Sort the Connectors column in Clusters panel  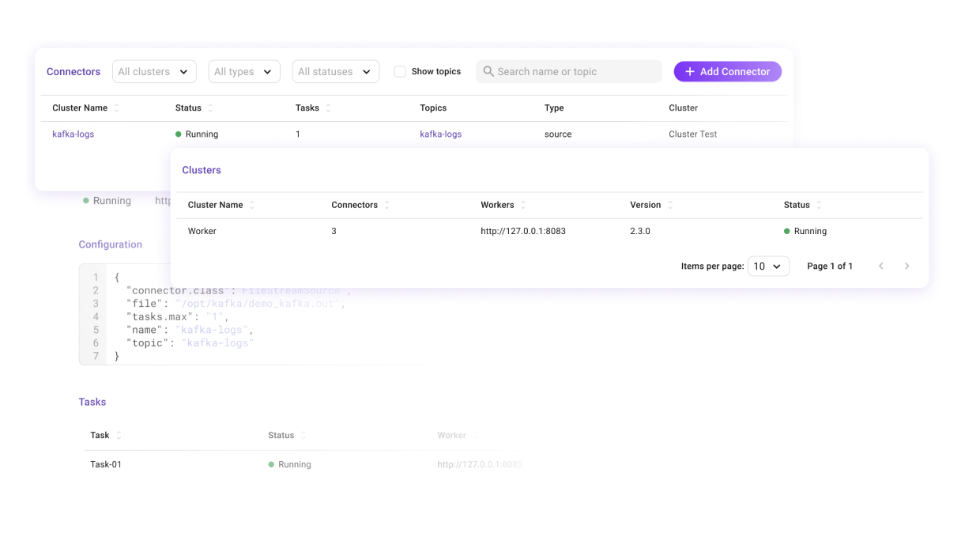[x=386, y=204]
